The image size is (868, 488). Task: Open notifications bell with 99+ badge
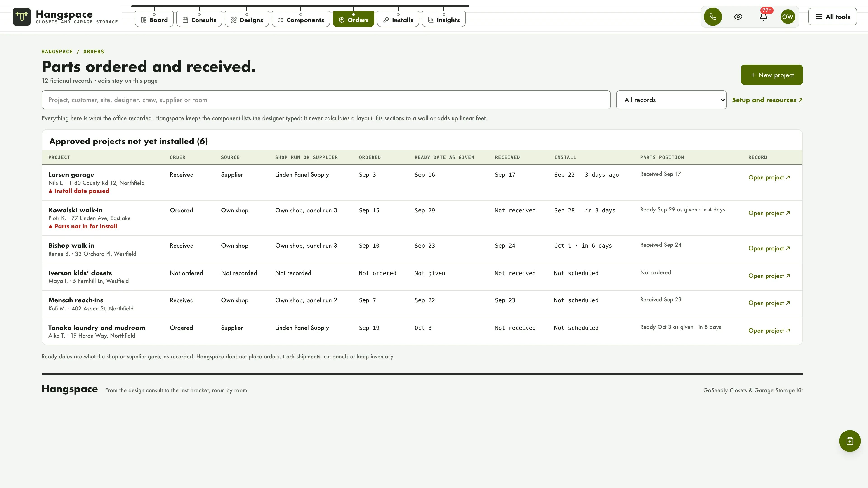click(764, 17)
